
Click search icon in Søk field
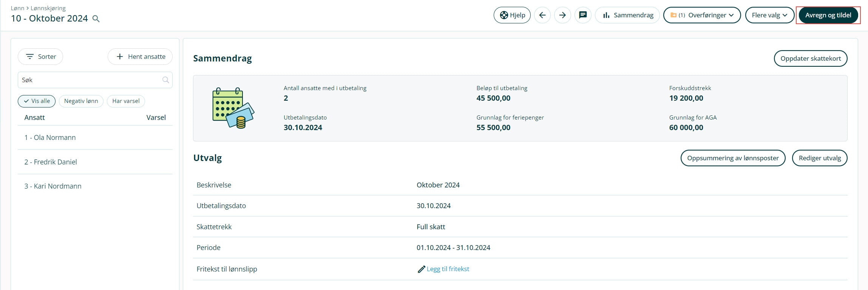pos(165,80)
